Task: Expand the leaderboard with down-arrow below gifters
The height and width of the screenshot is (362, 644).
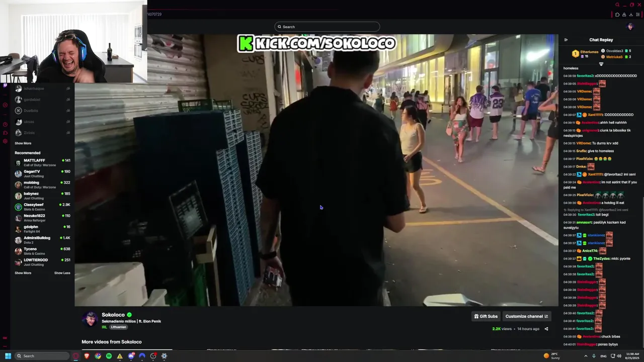Action: click(x=601, y=64)
